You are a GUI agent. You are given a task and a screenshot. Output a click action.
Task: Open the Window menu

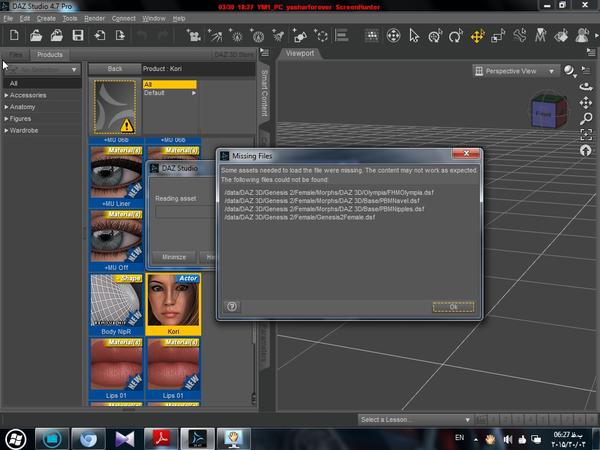(154, 18)
